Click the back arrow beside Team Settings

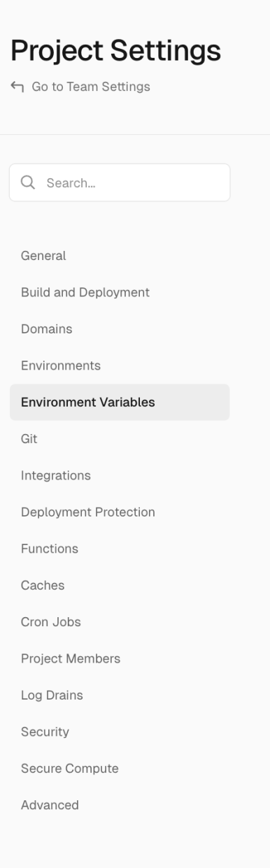coord(17,87)
